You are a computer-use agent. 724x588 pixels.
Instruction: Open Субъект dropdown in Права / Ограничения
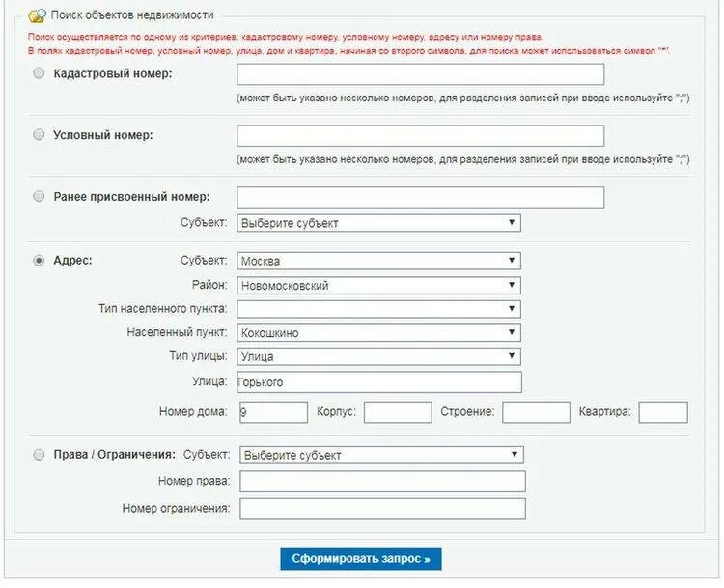(x=380, y=455)
